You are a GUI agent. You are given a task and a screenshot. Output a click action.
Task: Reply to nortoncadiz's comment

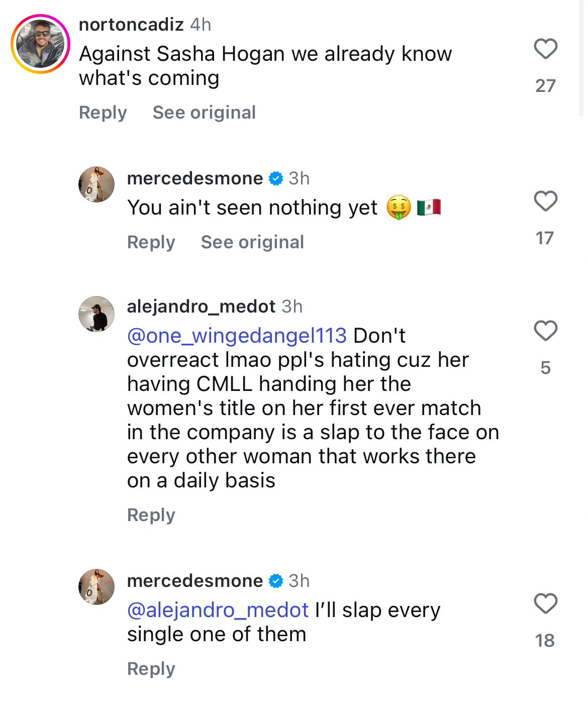pyautogui.click(x=103, y=113)
